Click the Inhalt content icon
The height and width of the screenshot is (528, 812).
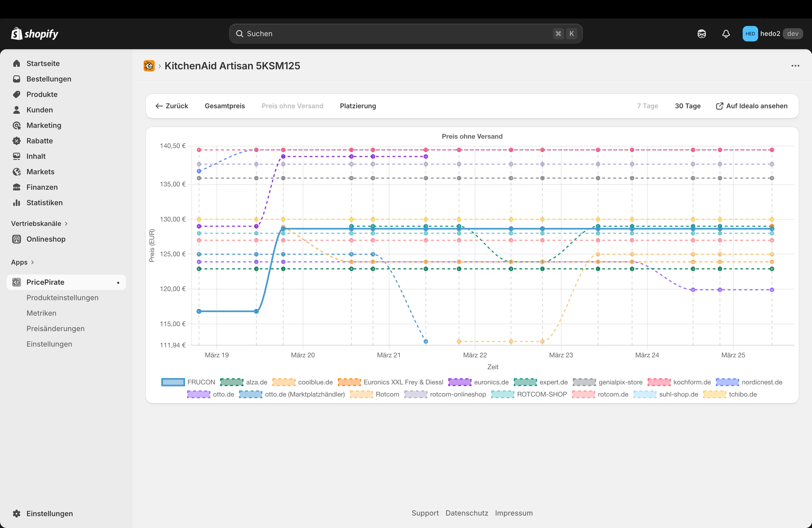tap(16, 156)
